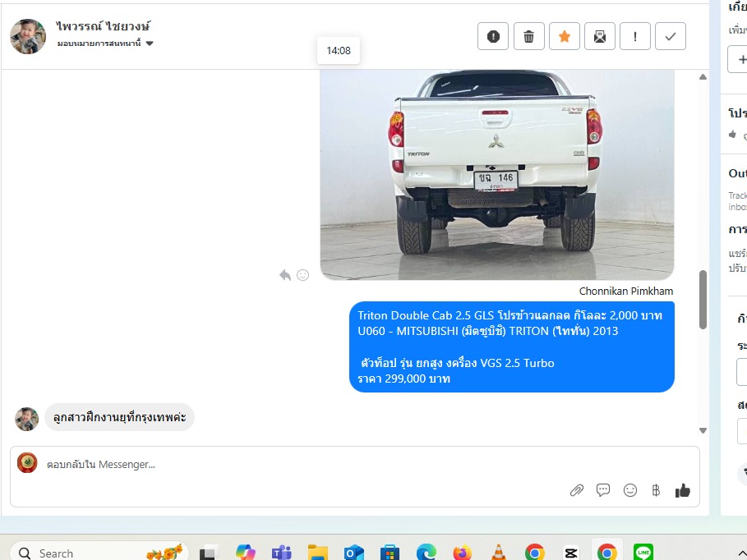Screen dimensions: 747x560
Task: Click the sender name Chonnikan Pimkham
Action: pyautogui.click(x=626, y=291)
